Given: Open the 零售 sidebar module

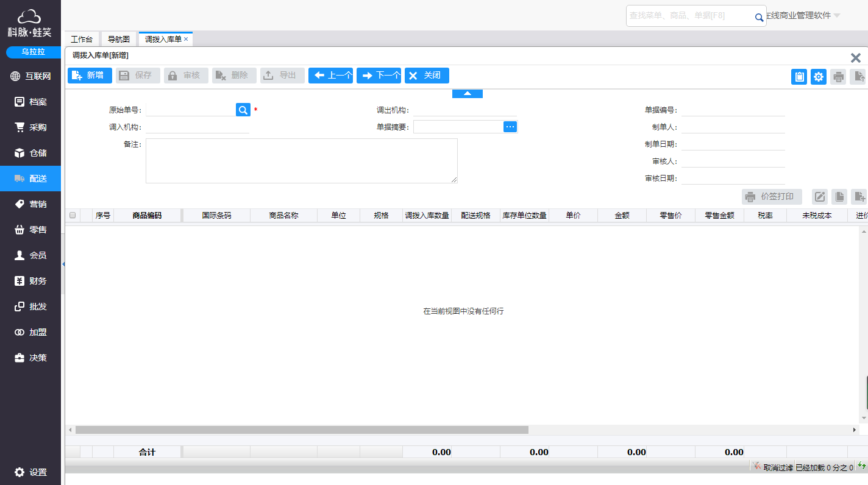Looking at the screenshot, I should 30,230.
